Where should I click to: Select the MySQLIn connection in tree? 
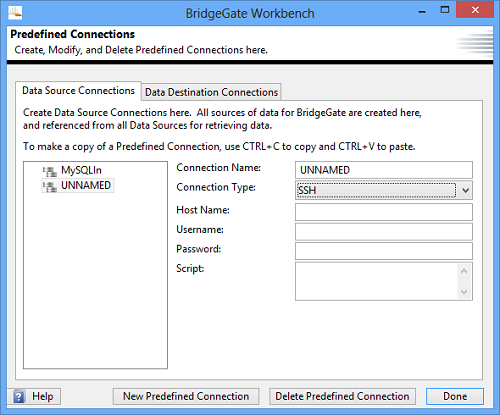[81, 170]
